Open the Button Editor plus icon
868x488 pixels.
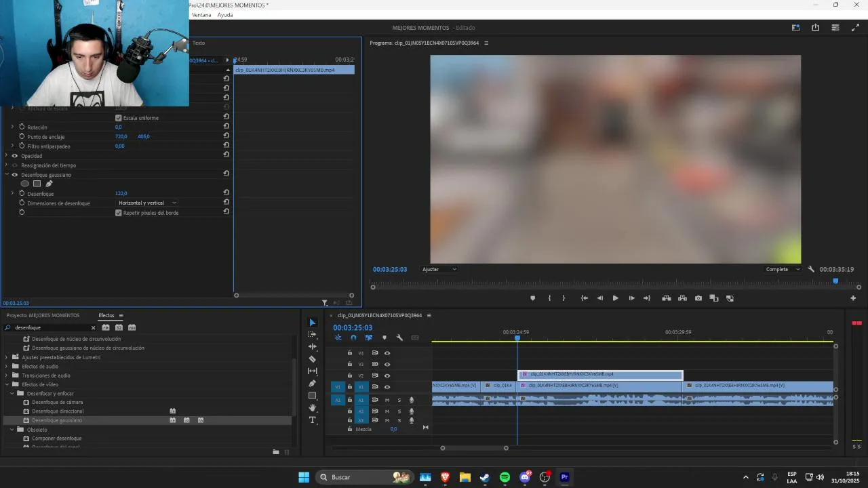[853, 298]
